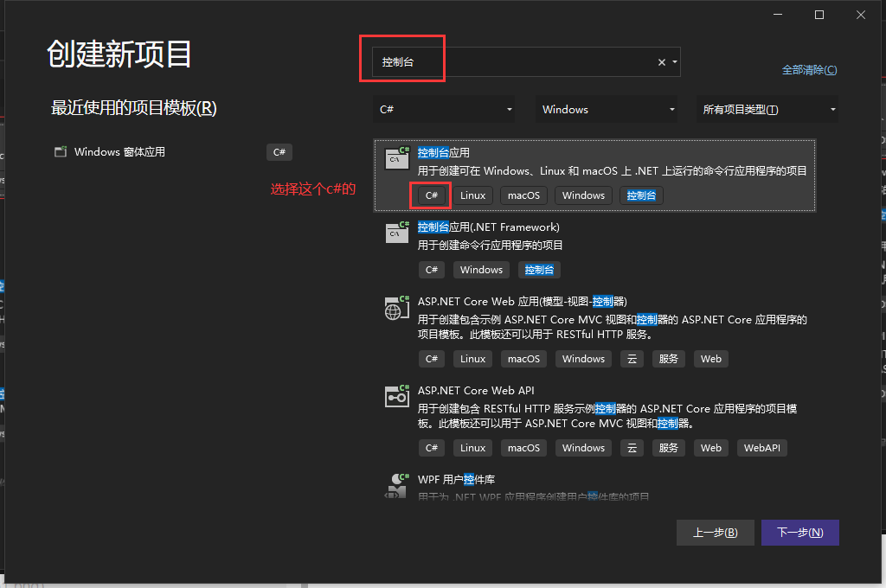Click the Windows tag under 控制台应用

(x=583, y=195)
